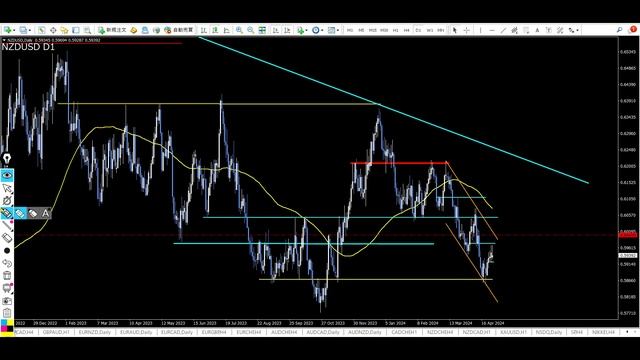Toggle the eye visibility in overlay toolbar
Image resolution: width=640 pixels, height=360 pixels.
click(7, 176)
